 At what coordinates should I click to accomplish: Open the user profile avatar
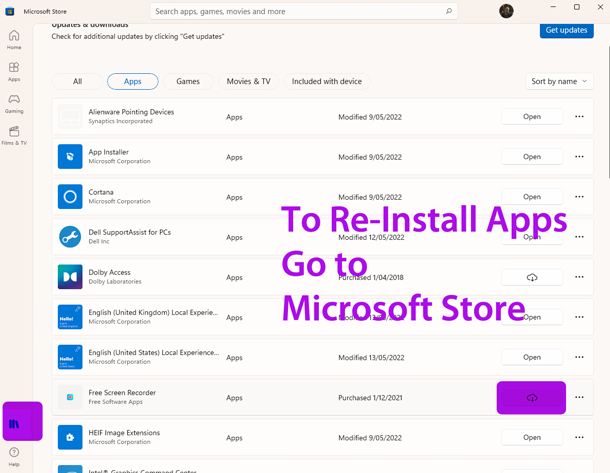pyautogui.click(x=506, y=11)
